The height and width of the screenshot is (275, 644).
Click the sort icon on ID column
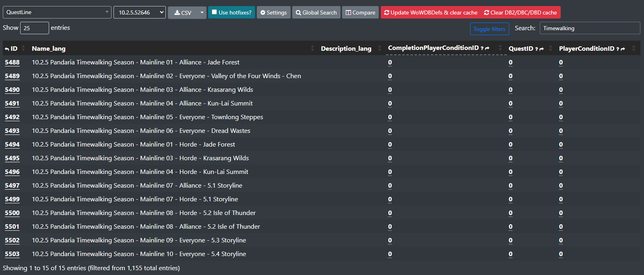coord(23,48)
